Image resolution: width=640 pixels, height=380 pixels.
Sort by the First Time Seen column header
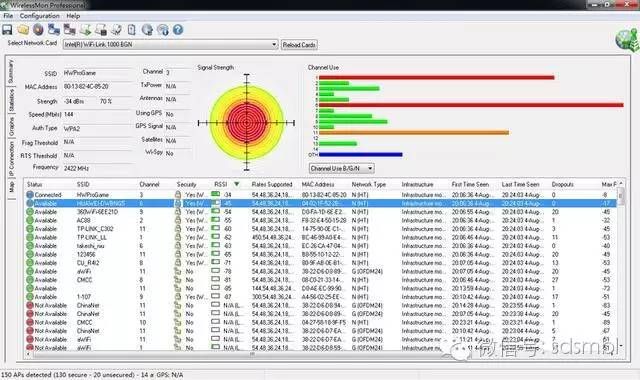click(470, 184)
